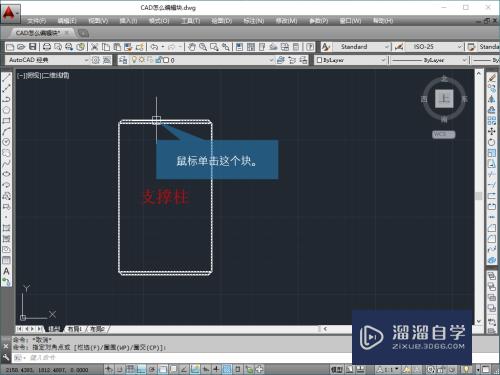Screen dimensions: 500x375
Task: Toggle Ortho mode in status bar
Action: click(141, 369)
